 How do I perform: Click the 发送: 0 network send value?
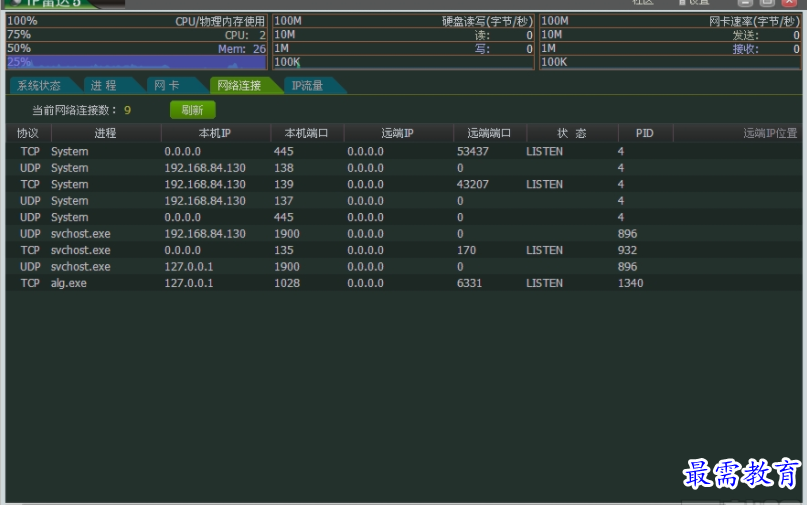click(766, 36)
